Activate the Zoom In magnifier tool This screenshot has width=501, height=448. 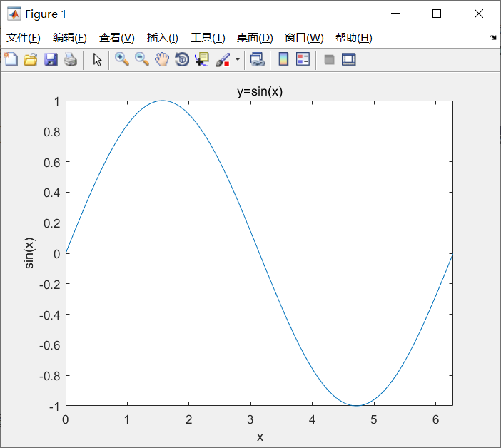click(122, 59)
